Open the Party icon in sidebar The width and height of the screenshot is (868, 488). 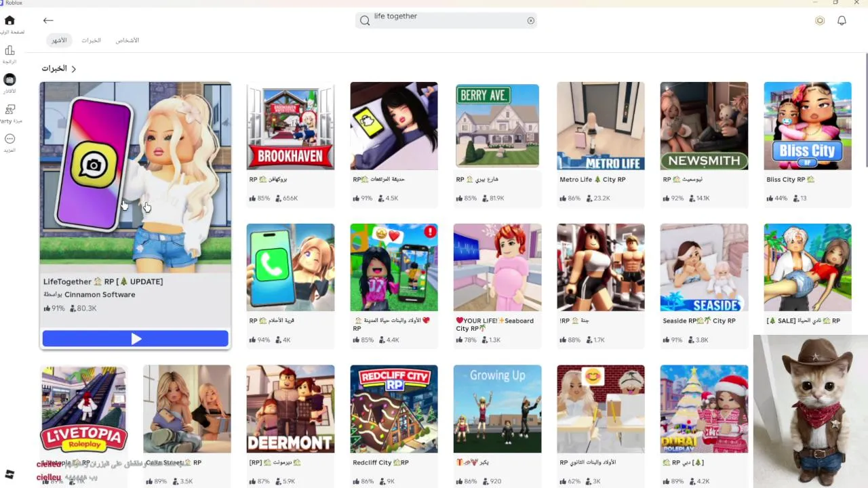click(x=9, y=109)
